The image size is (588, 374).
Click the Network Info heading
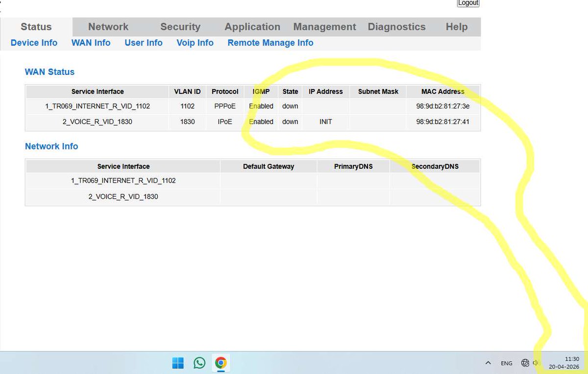[x=51, y=146]
